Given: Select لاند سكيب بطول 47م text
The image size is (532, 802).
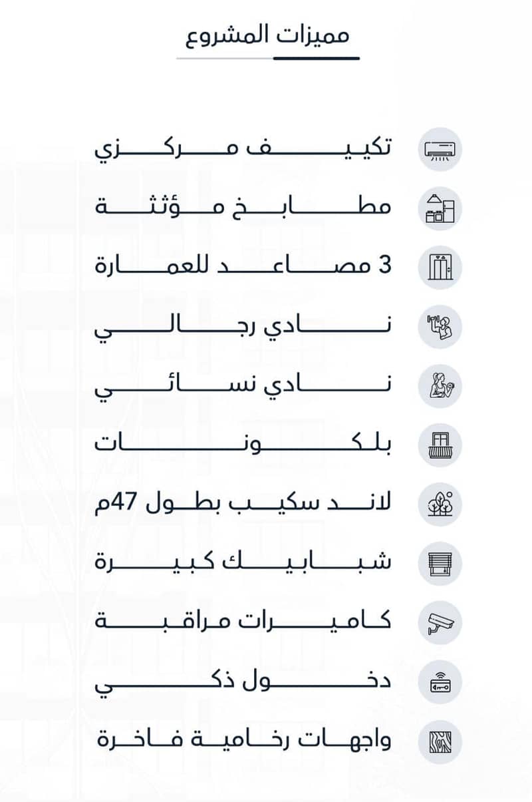Looking at the screenshot, I should [x=244, y=502].
